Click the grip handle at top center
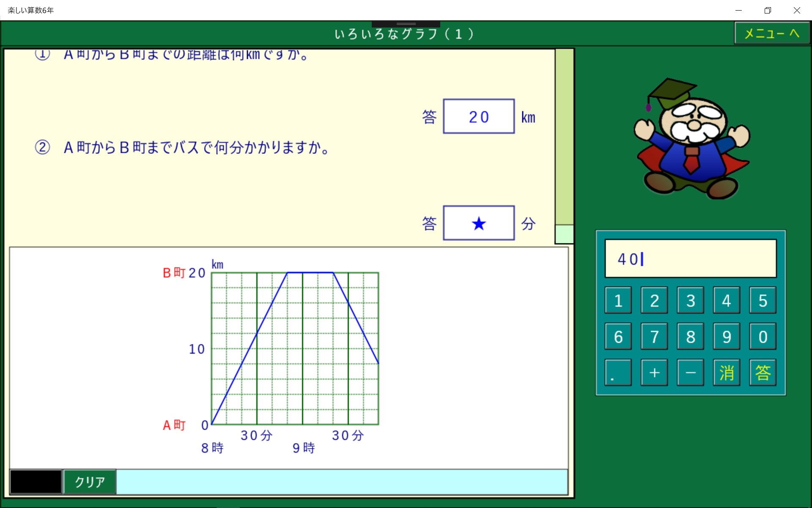Screen dimensions: 812x508 [x=406, y=24]
